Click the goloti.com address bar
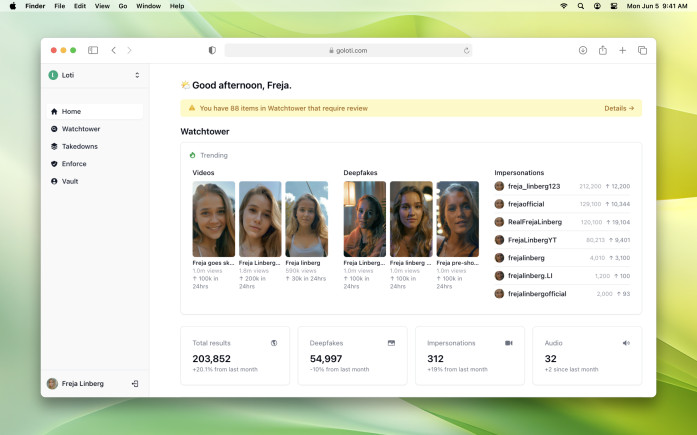 coord(348,50)
